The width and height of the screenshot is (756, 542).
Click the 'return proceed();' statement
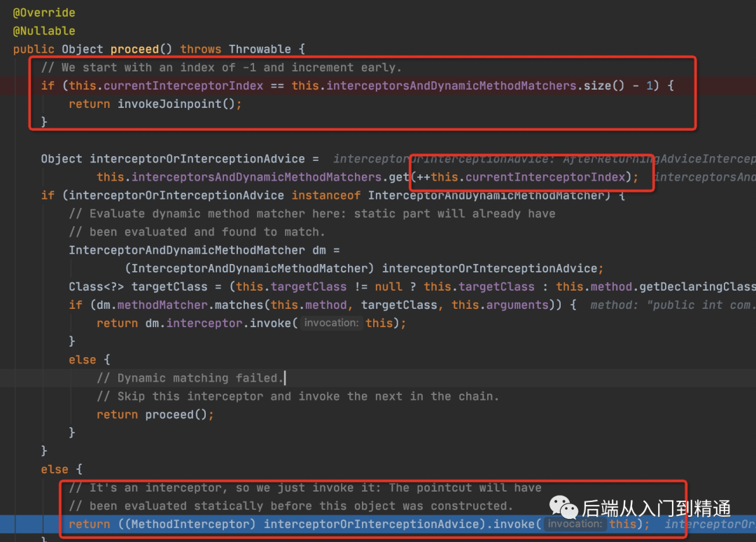coord(155,415)
